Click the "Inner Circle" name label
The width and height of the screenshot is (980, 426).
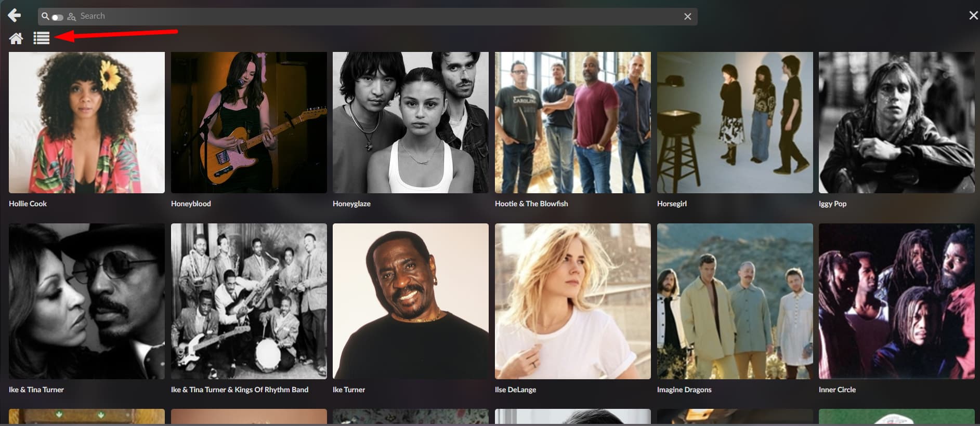[x=837, y=390]
